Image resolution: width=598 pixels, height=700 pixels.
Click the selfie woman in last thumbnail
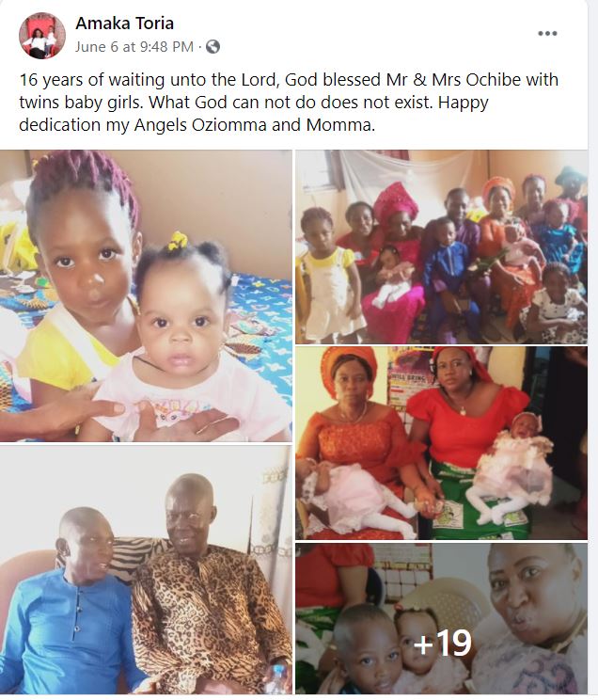[536, 618]
